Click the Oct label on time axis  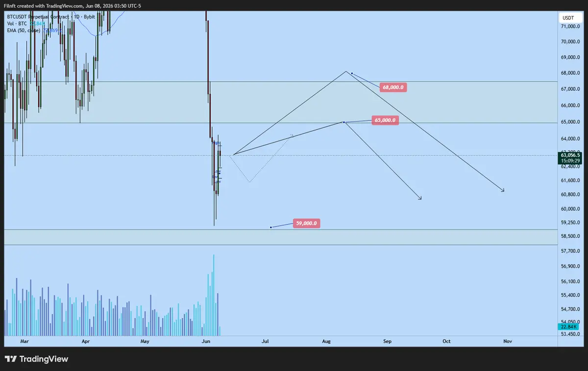pos(446,341)
